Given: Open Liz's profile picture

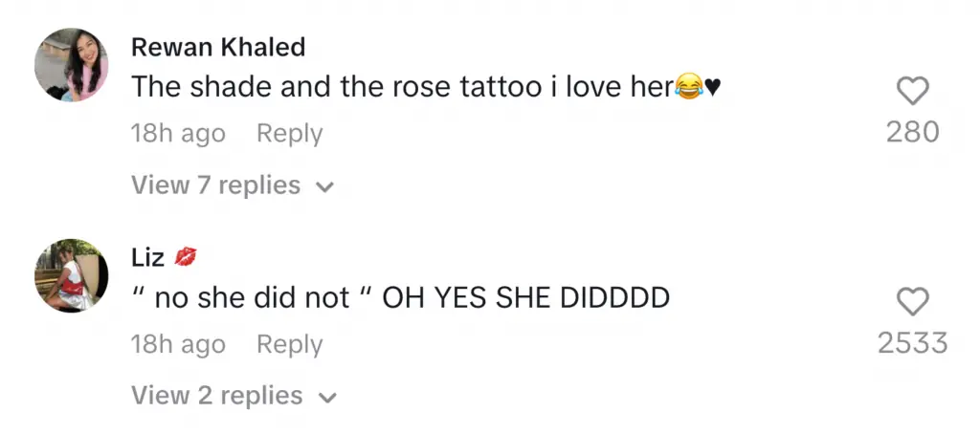Looking at the screenshot, I should (x=71, y=275).
